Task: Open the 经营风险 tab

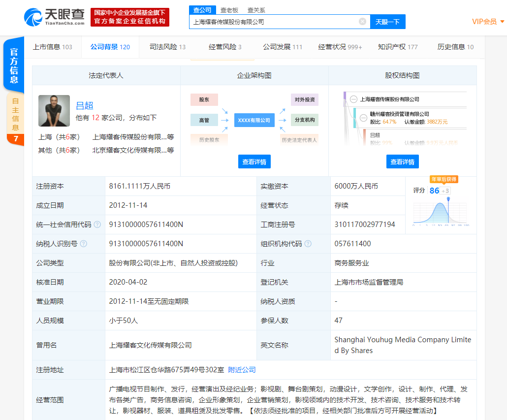Action: (225, 47)
